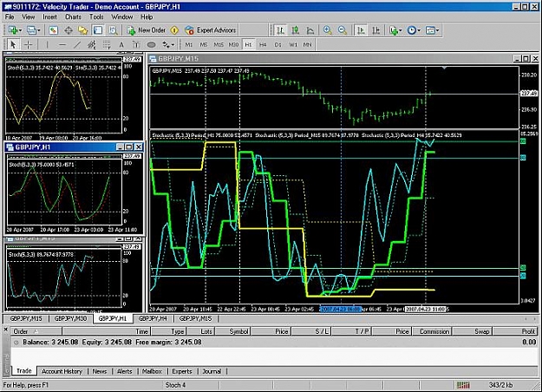Select the Text 'A' tool

click(121, 44)
